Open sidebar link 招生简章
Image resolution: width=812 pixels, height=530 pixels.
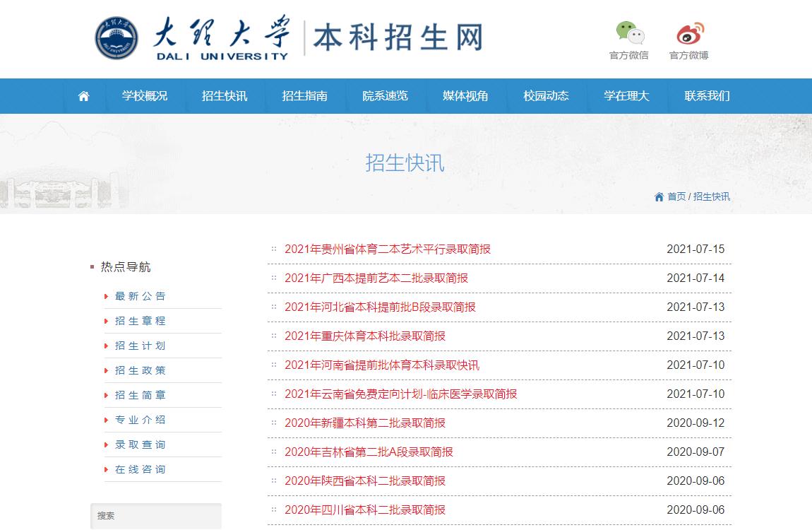(141, 395)
